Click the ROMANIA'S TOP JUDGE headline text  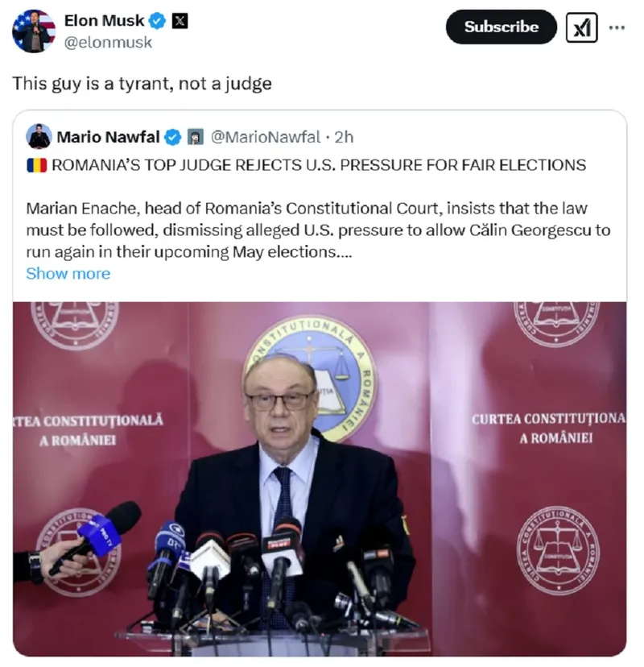pyautogui.click(x=319, y=165)
